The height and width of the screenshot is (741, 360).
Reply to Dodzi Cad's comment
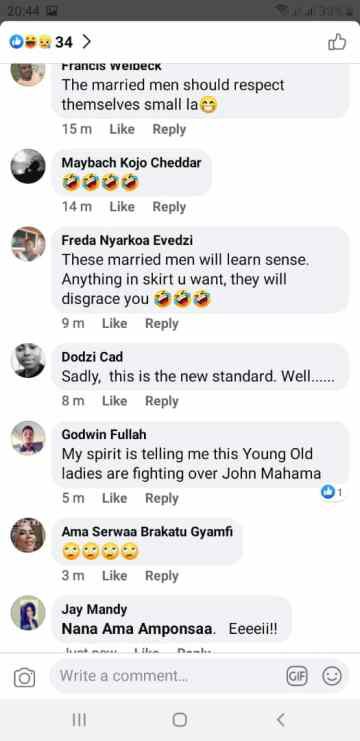tap(162, 401)
